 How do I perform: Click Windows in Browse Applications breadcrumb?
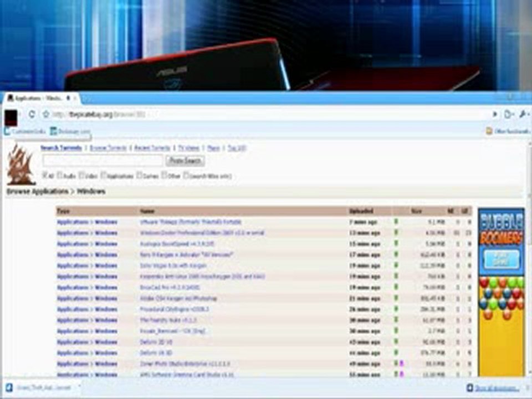tap(91, 191)
